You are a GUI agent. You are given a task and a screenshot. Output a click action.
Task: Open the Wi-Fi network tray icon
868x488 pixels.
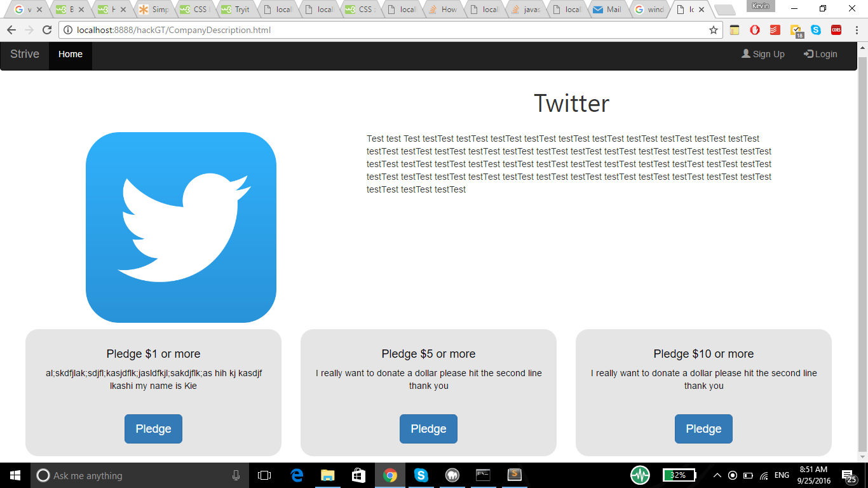point(764,475)
